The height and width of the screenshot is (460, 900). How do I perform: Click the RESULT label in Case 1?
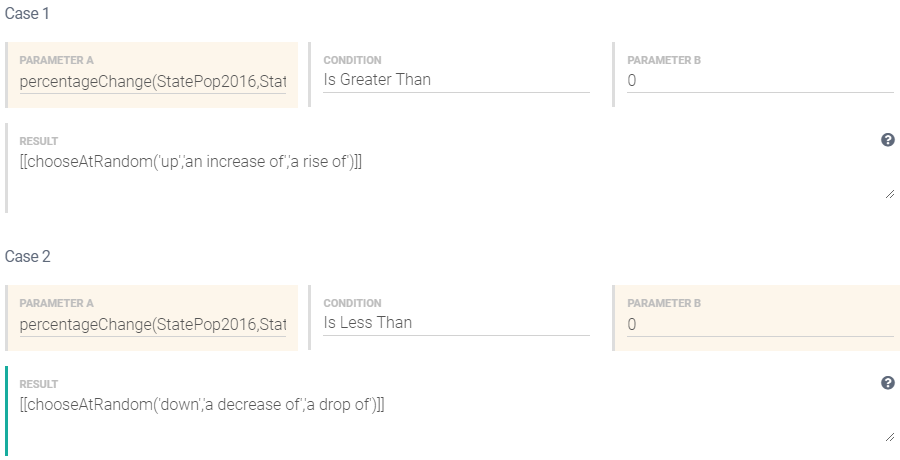39,142
